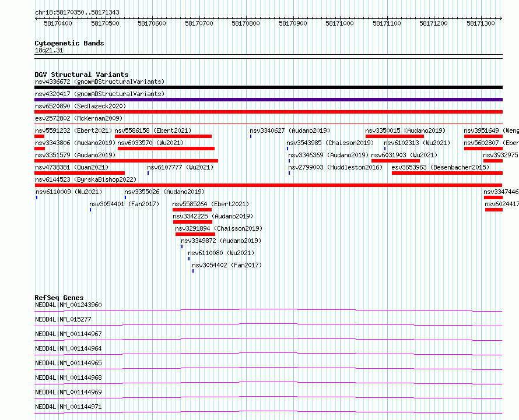The width and height of the screenshot is (519, 420).
Task: Open nsv6107777 Wu2021 variant
Action: pyautogui.click(x=180, y=167)
